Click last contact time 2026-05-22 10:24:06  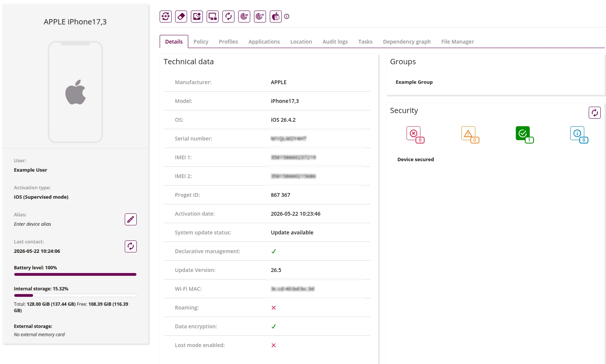pyautogui.click(x=37, y=251)
